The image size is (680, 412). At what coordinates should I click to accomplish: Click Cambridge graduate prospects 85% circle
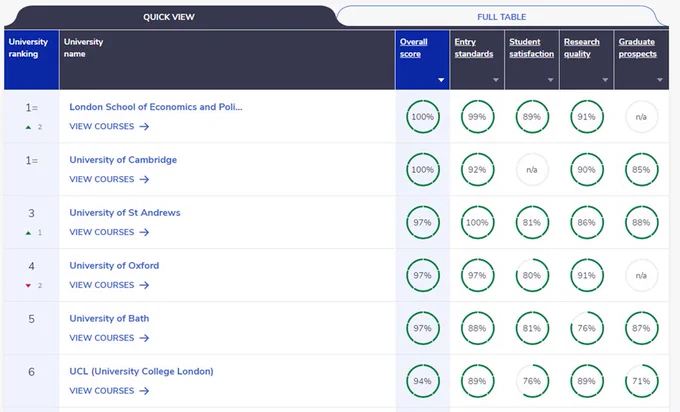[641, 170]
